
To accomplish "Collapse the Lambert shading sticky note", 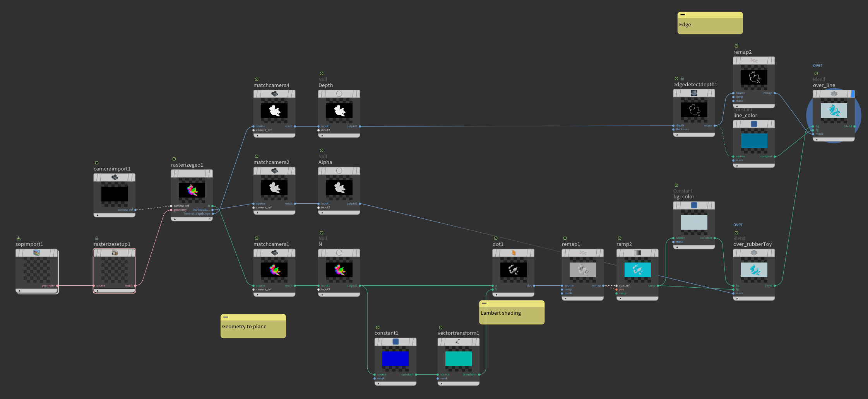I will 484,304.
